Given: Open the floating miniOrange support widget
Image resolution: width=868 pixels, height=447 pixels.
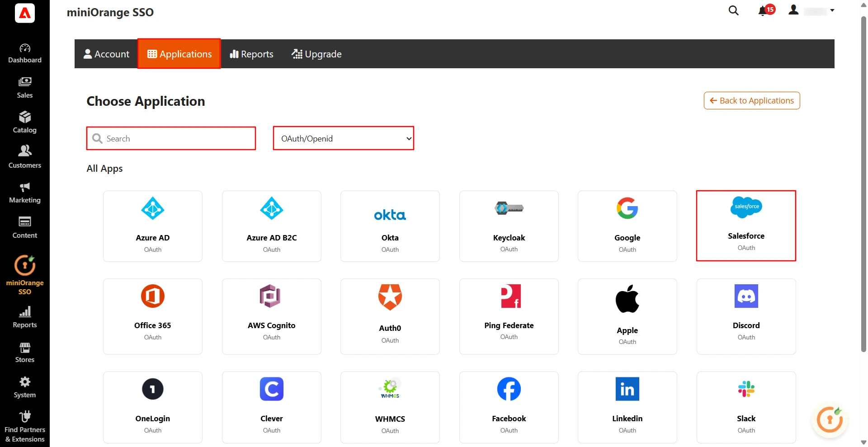Looking at the screenshot, I should [x=830, y=420].
